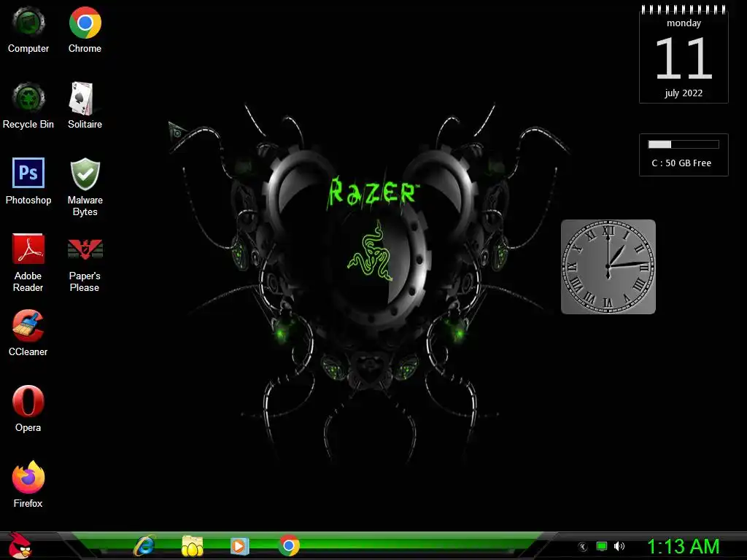Open the media player taskbar icon
The width and height of the screenshot is (747, 560).
coord(239,545)
